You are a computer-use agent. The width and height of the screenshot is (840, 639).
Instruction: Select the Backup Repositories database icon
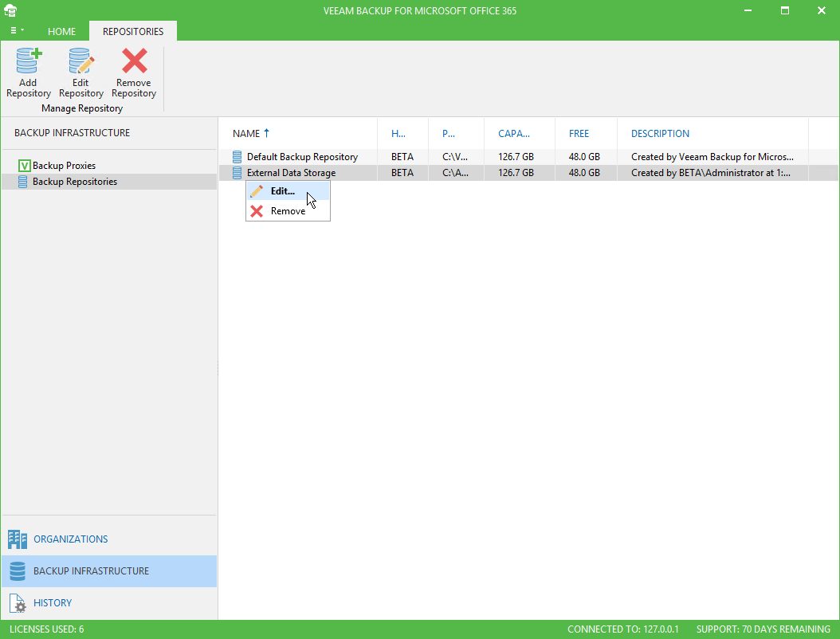pyautogui.click(x=22, y=182)
